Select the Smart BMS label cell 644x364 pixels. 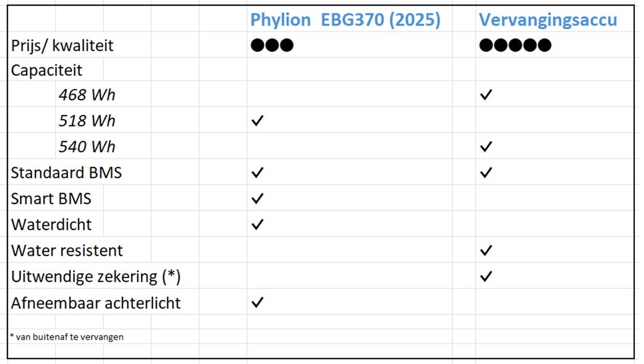pos(51,198)
